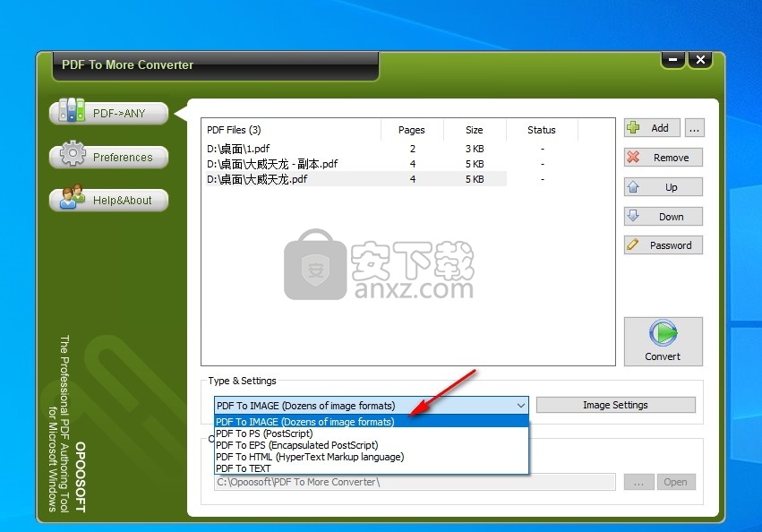The image size is (762, 532).
Task: Select file D:\桌面\1.pdf in list
Action: tap(356, 149)
